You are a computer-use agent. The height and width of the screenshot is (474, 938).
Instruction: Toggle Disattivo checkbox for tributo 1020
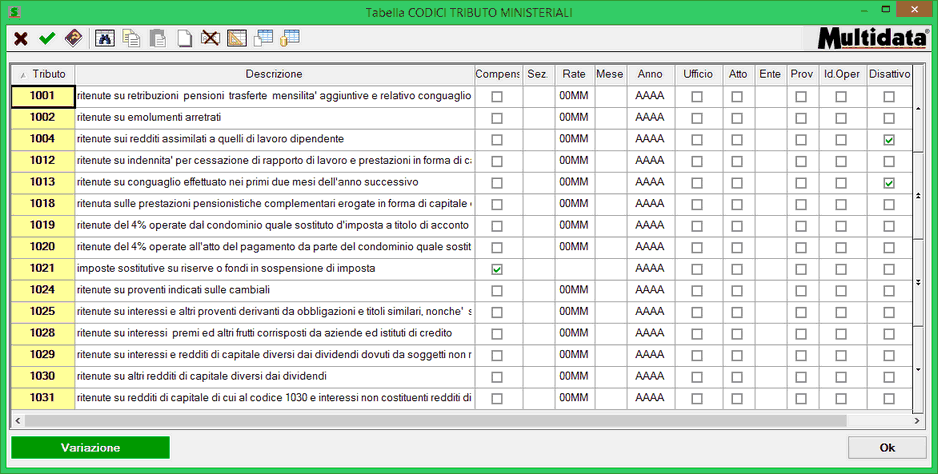890,247
